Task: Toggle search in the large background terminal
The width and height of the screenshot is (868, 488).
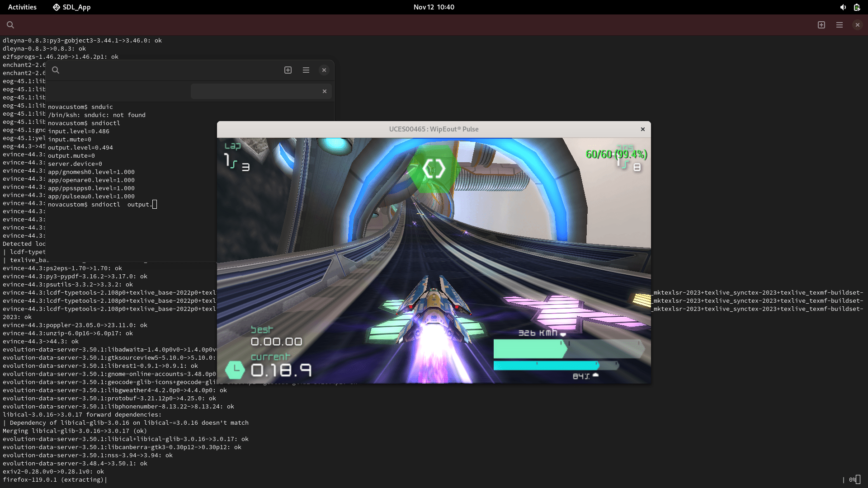Action: point(10,25)
